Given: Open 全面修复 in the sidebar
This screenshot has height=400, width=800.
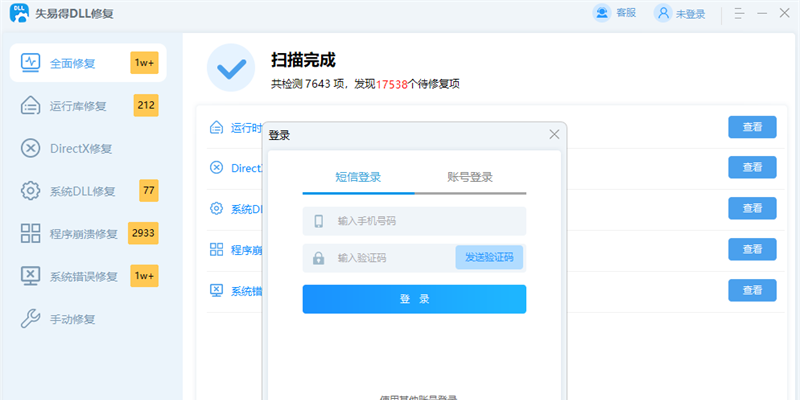Looking at the screenshot, I should pyautogui.click(x=88, y=63).
